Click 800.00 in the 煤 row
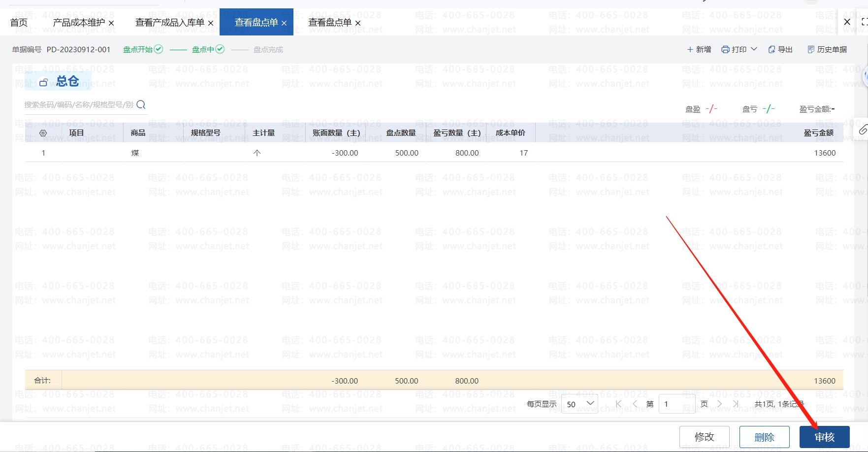Screen dimensions: 868x452 [467, 153]
